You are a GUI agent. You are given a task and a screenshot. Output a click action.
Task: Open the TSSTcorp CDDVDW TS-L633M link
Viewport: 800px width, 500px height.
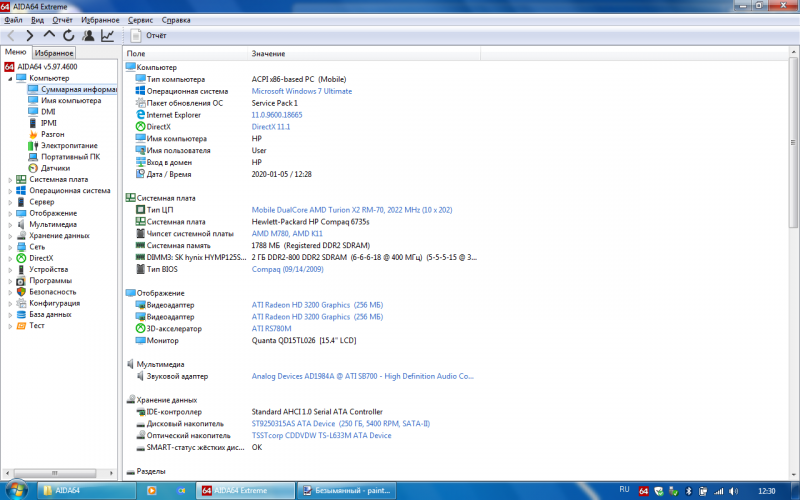[x=321, y=435]
